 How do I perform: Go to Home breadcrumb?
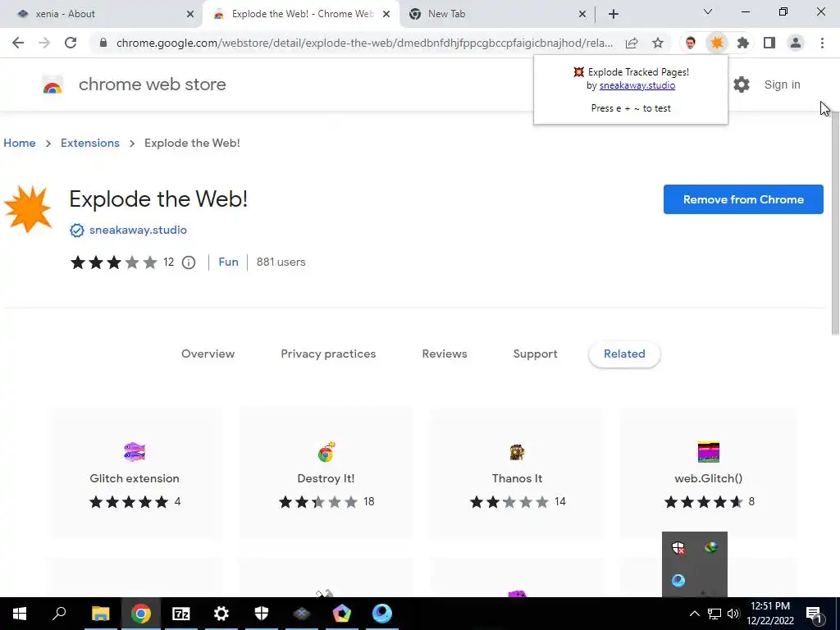point(20,143)
